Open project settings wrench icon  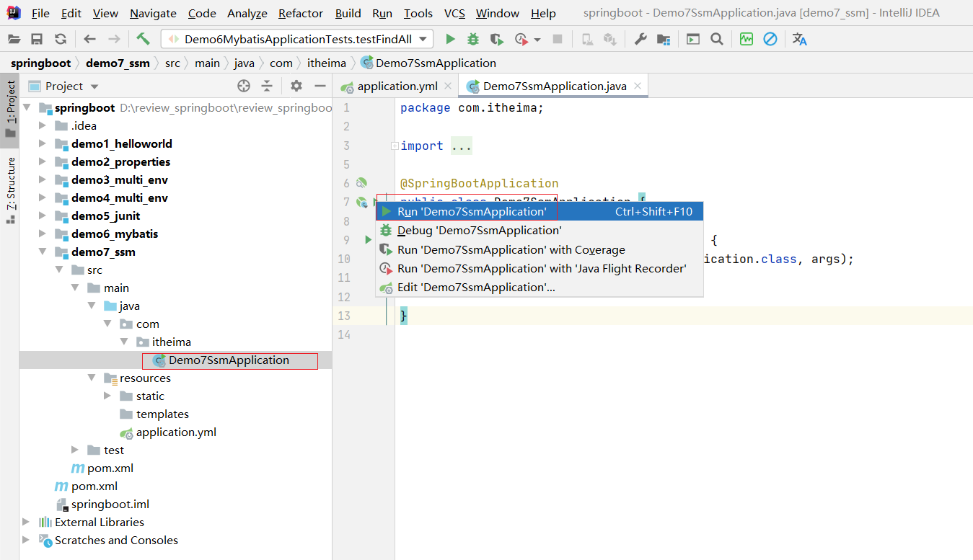click(x=640, y=39)
